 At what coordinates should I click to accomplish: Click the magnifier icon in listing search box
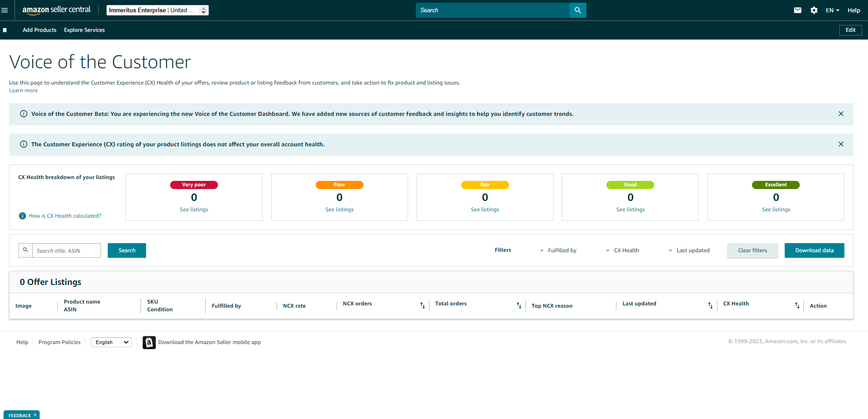point(25,250)
